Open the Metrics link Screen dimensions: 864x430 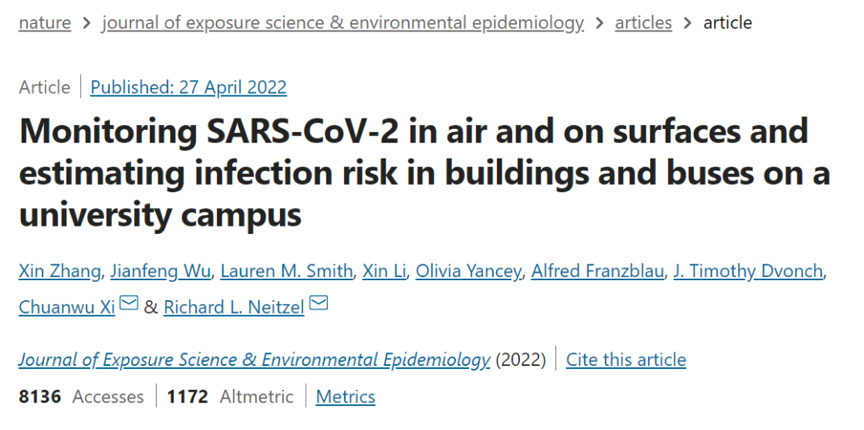tap(345, 397)
